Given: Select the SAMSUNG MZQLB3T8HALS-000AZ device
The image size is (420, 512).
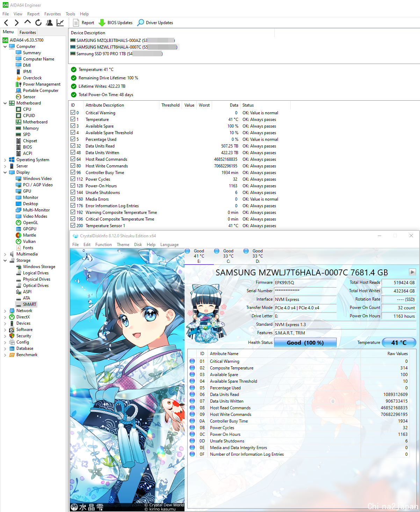Looking at the screenshot, I should tap(123, 40).
